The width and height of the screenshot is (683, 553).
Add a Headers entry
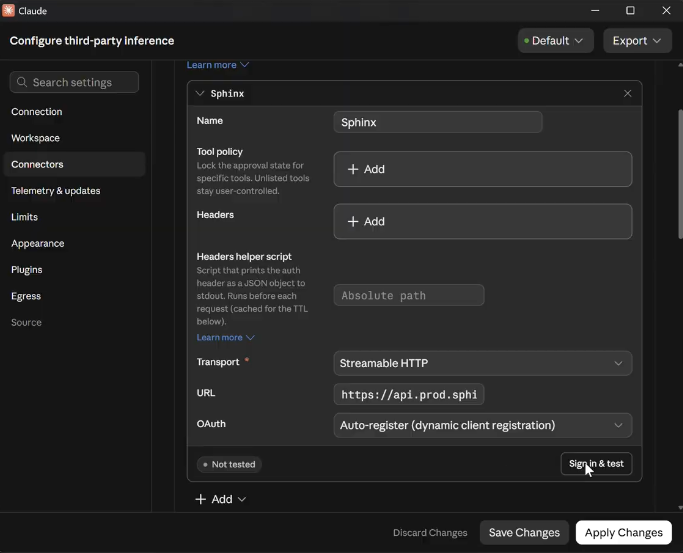(483, 221)
